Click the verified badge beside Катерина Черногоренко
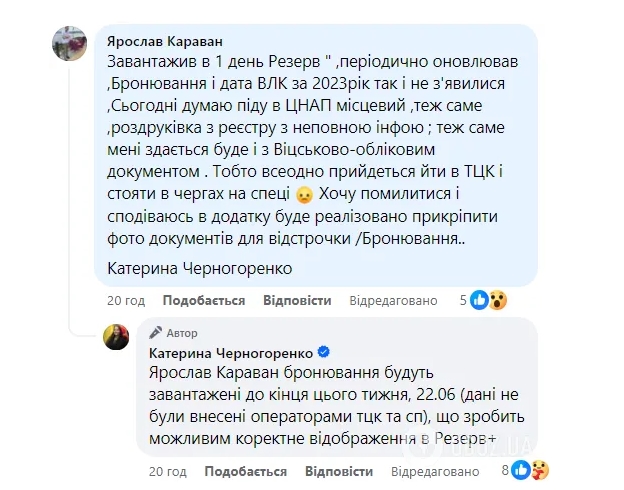The height and width of the screenshot is (490, 624). coord(324,353)
